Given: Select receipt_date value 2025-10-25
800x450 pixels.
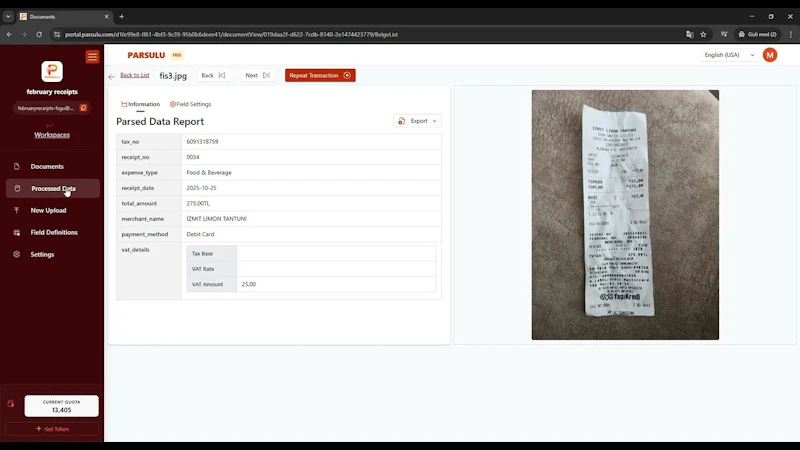Looking at the screenshot, I should (x=201, y=188).
